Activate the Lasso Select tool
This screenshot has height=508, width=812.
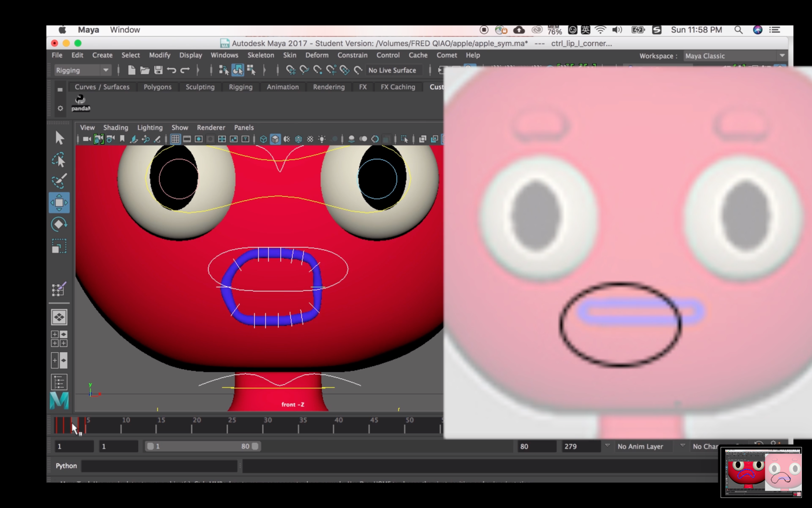click(59, 160)
